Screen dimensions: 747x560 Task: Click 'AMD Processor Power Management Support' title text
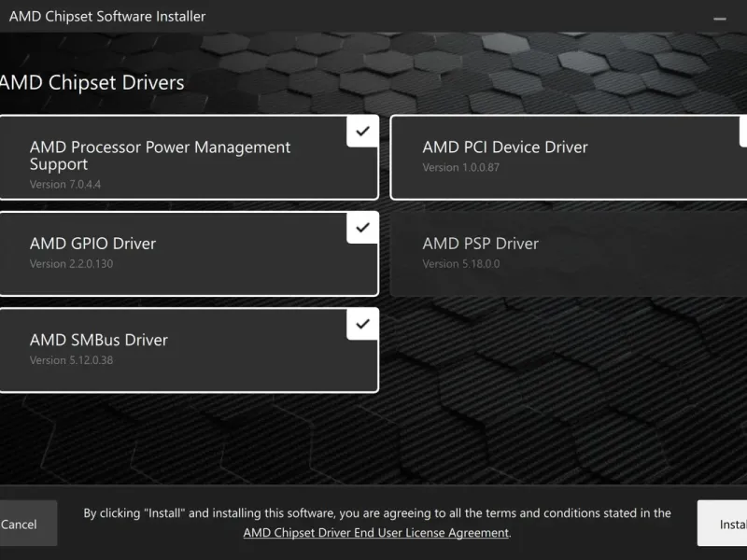tap(160, 155)
